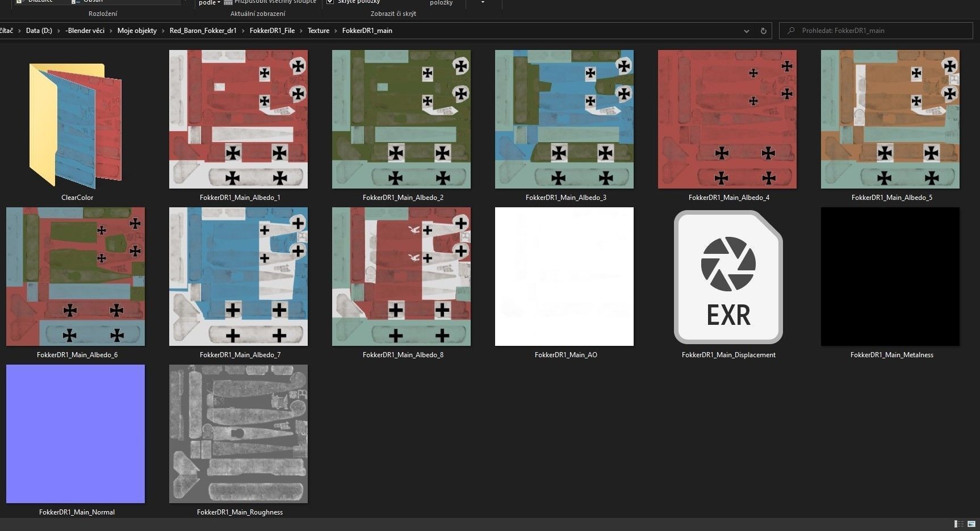Click the FokkerDR1_Main_Albedo_8 file name

pyautogui.click(x=403, y=355)
